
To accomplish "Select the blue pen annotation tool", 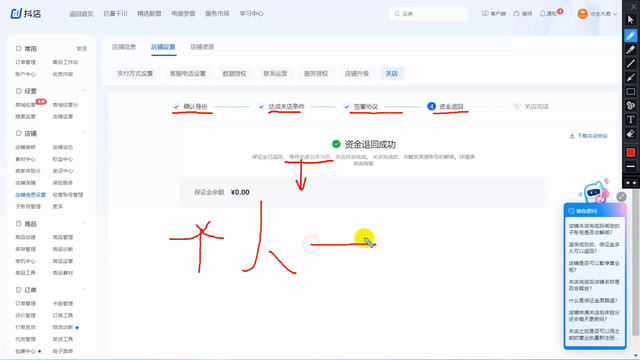I will (631, 36).
